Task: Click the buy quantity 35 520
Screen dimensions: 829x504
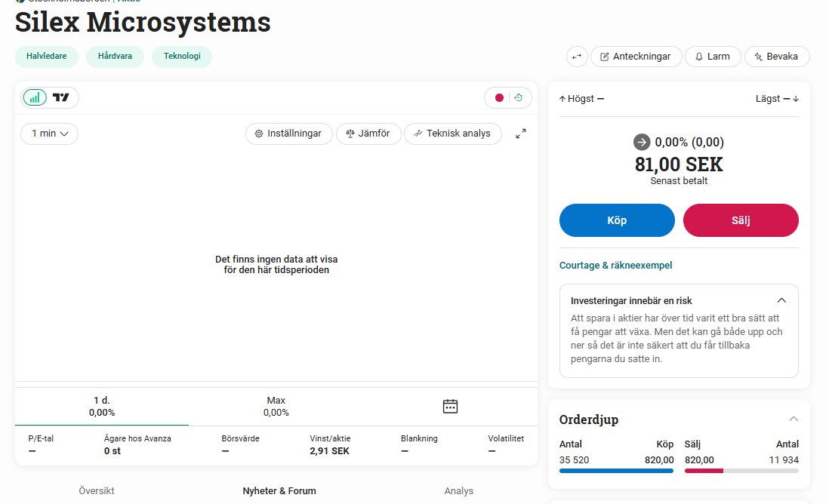Action: (x=574, y=459)
